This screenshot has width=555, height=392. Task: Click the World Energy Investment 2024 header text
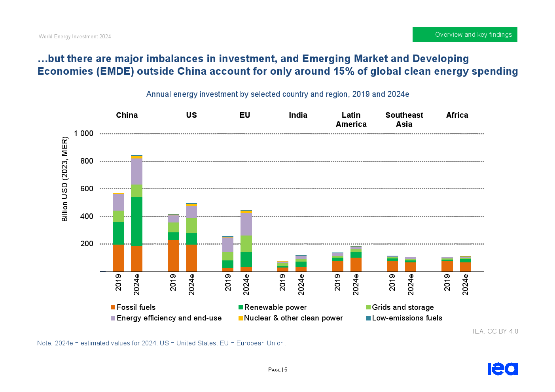pos(74,36)
